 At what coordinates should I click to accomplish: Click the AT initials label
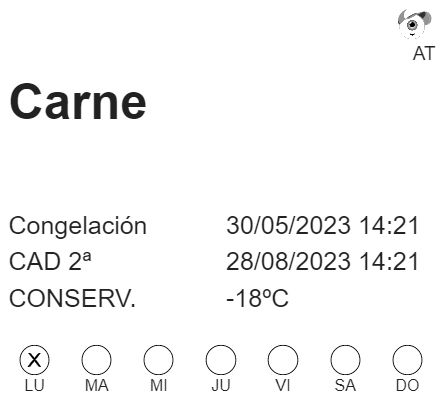click(424, 53)
